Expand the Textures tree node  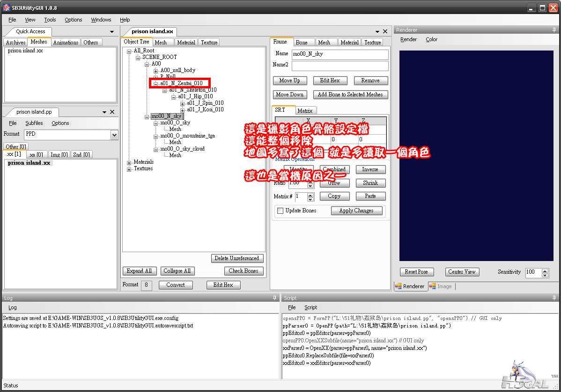(x=129, y=169)
